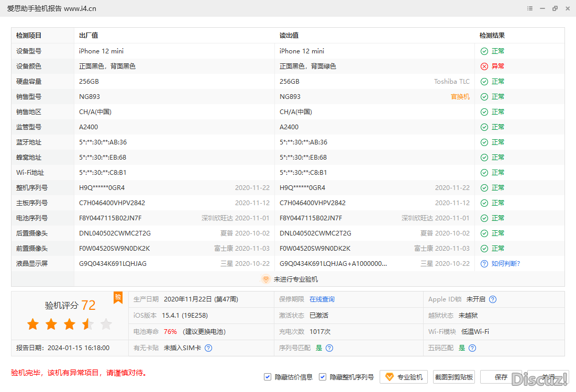Click the orange 验 badge on score panel
The width and height of the screenshot is (576, 392).
click(x=118, y=298)
